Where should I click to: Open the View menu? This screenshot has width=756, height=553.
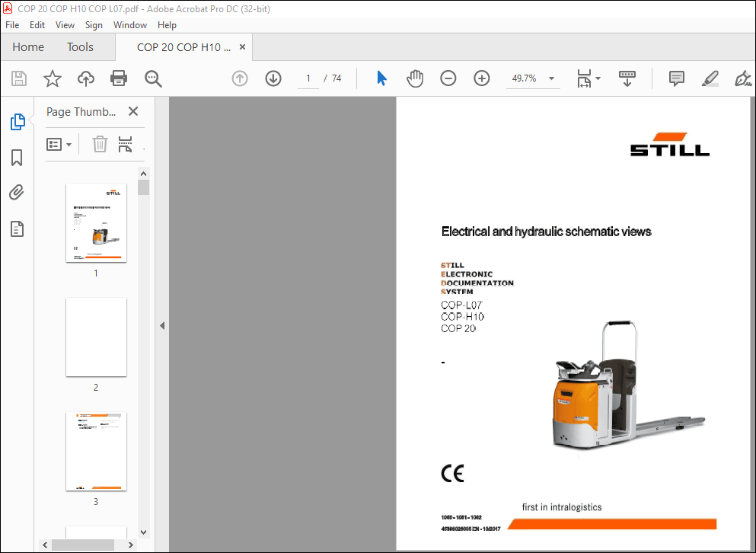pyautogui.click(x=65, y=24)
